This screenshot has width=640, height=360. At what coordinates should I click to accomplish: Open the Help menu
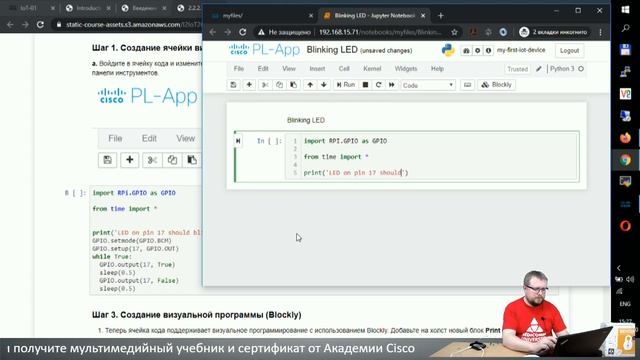(437, 69)
